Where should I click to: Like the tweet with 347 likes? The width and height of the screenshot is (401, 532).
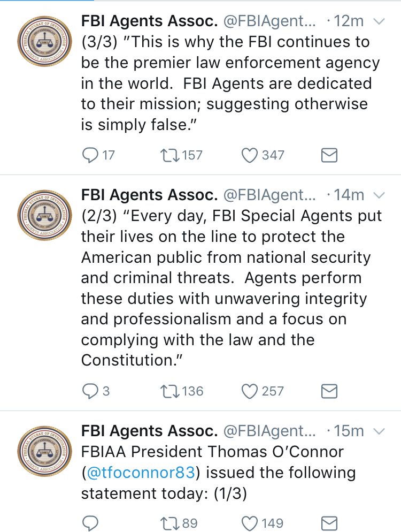point(250,155)
